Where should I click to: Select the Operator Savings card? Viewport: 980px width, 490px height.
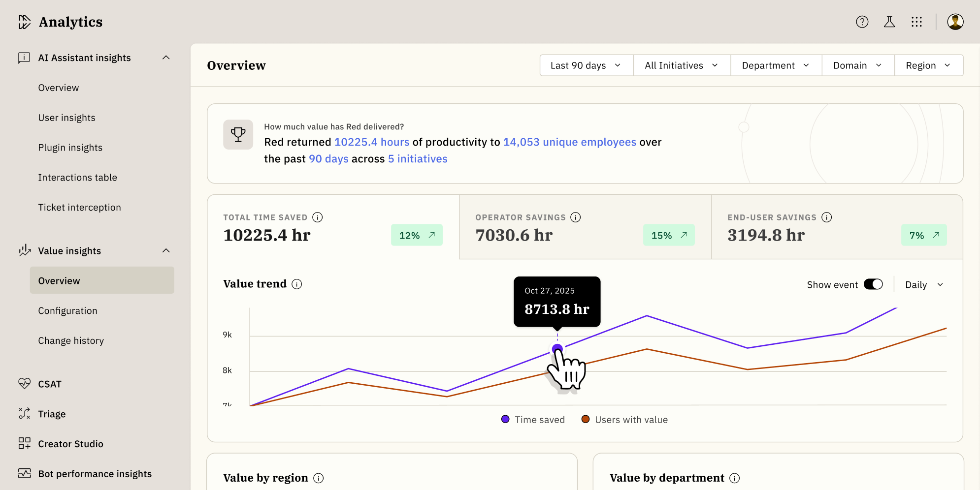point(585,227)
